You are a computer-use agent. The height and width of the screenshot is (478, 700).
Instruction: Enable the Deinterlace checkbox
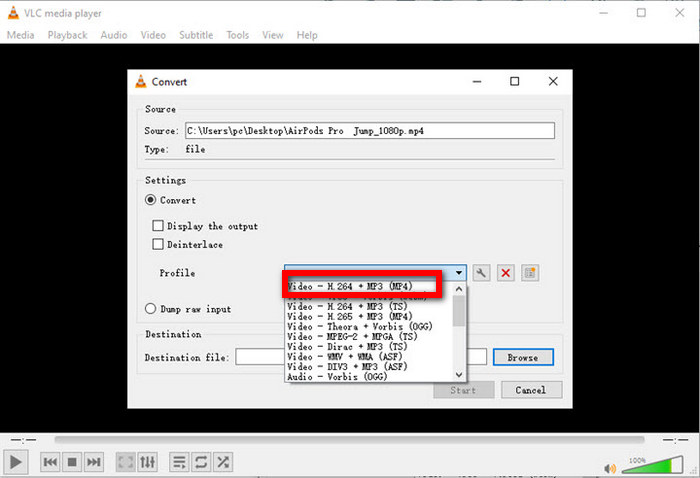coord(158,244)
